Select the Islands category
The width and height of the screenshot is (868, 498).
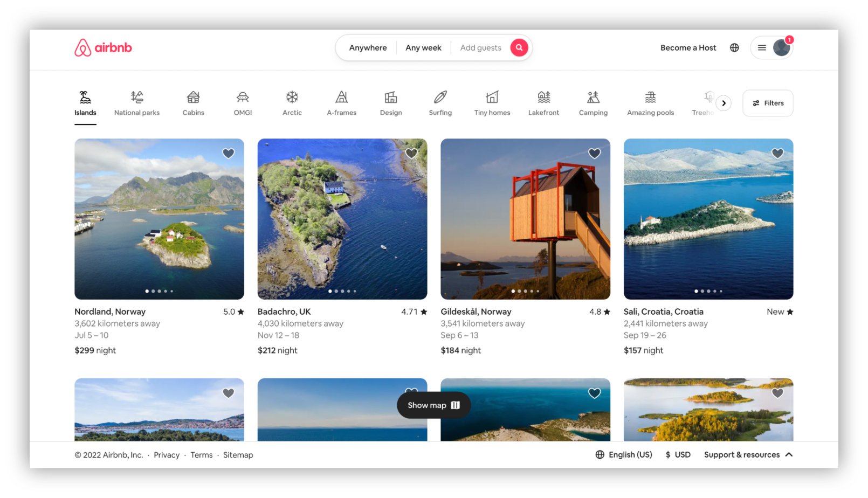click(x=85, y=103)
